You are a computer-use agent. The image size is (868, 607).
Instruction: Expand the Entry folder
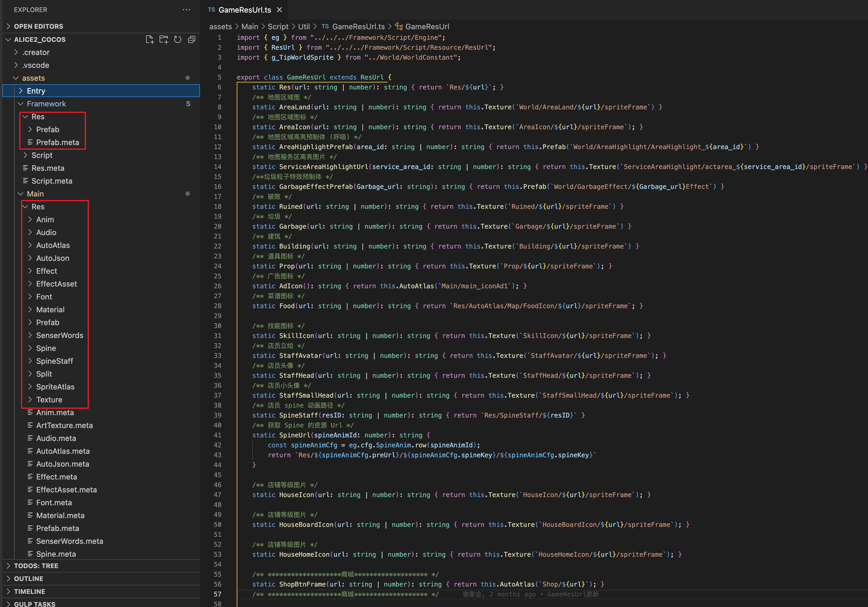(x=36, y=91)
